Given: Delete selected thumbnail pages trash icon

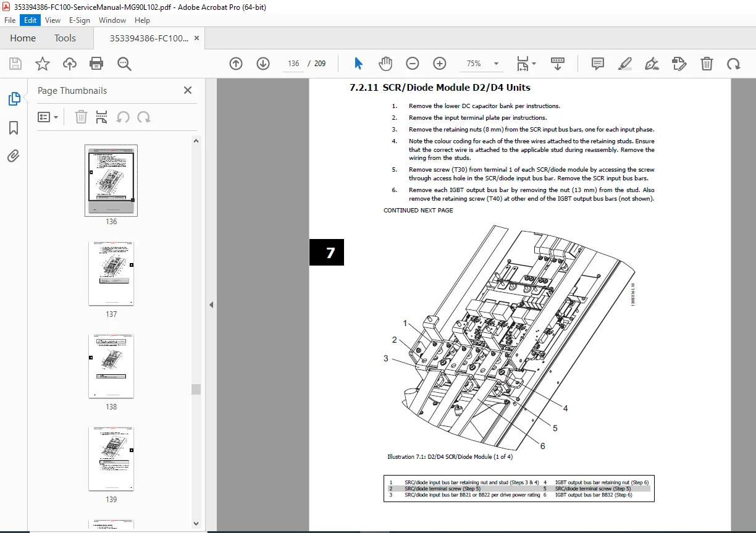Looking at the screenshot, I should 81,117.
